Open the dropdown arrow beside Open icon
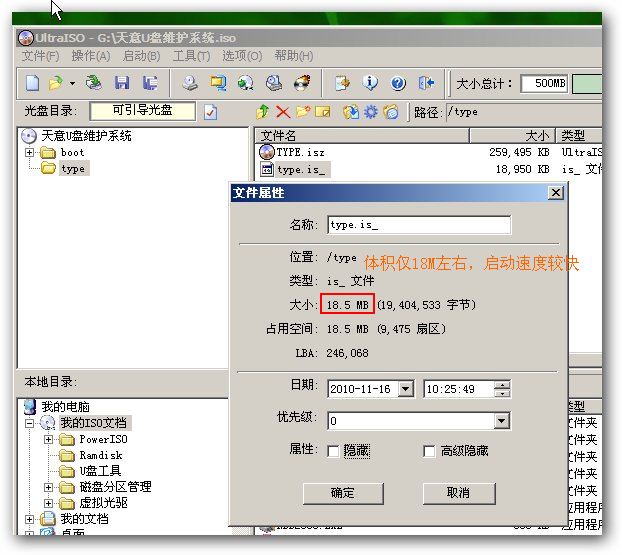The image size is (622, 555). (72, 84)
